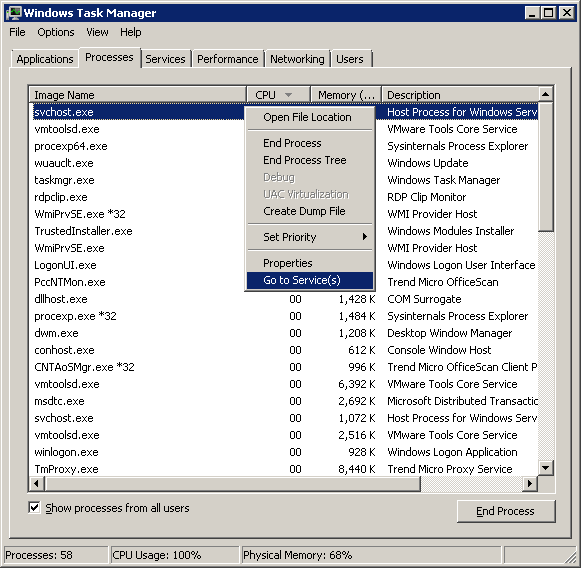Choose End Process Tree in context menu
This screenshot has height=568, width=581.
310,160
